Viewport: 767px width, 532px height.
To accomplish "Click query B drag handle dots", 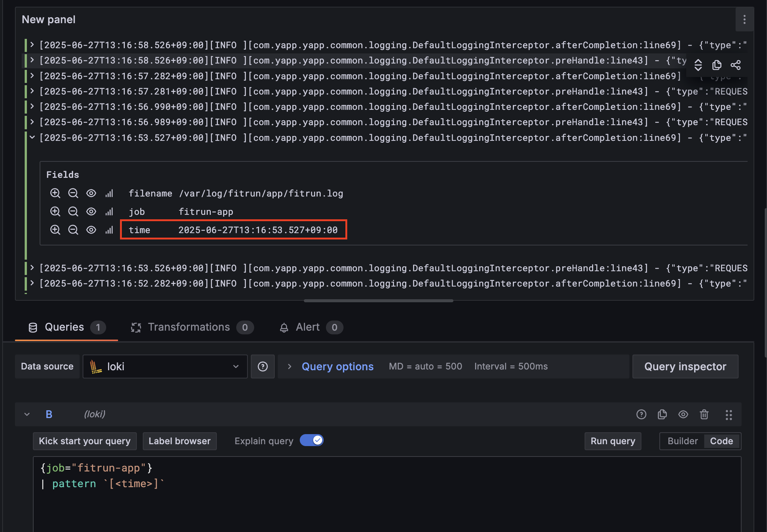I will (x=729, y=415).
